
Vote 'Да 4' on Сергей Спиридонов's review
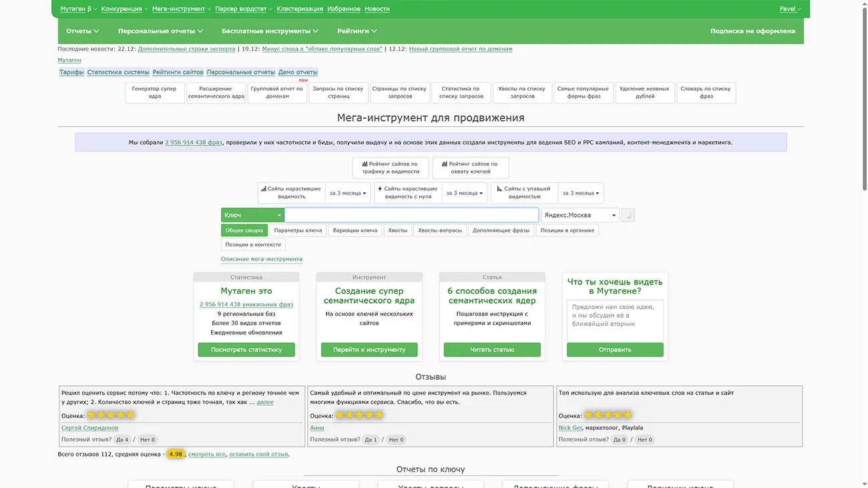point(122,440)
